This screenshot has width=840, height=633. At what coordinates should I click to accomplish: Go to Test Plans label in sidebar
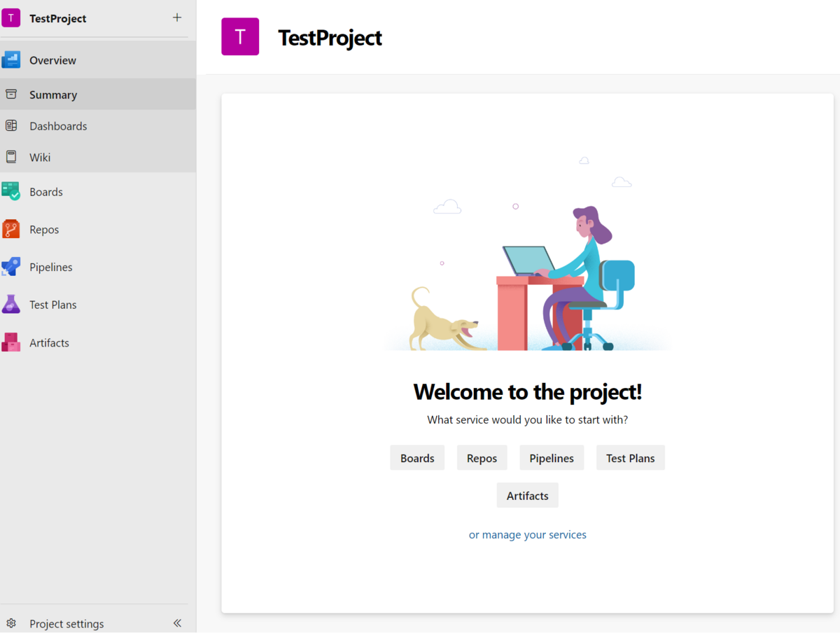53,305
